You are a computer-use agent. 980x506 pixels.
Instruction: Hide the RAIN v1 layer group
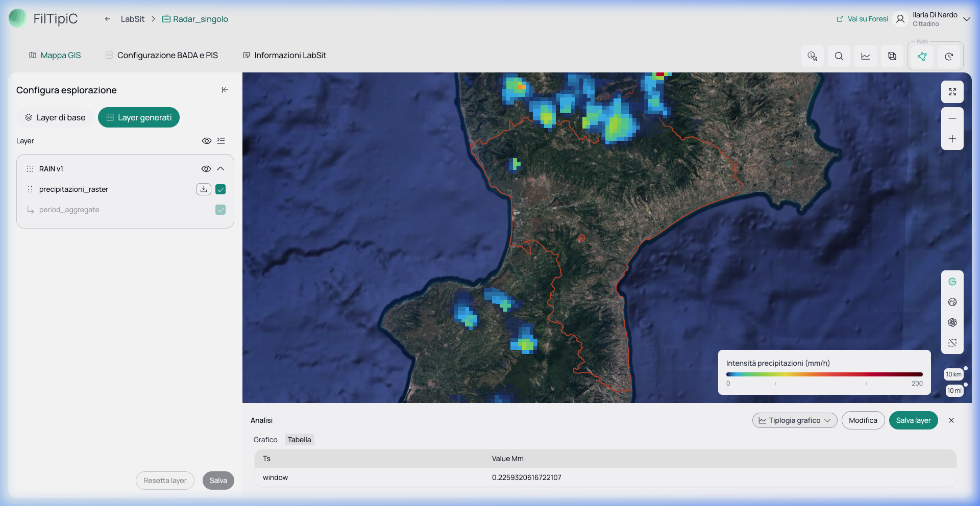206,169
